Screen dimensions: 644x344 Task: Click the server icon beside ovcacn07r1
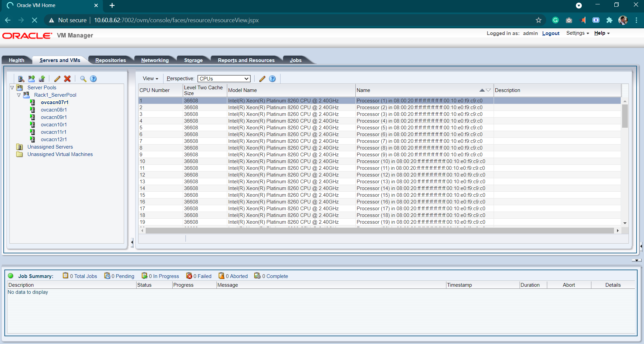tap(33, 102)
